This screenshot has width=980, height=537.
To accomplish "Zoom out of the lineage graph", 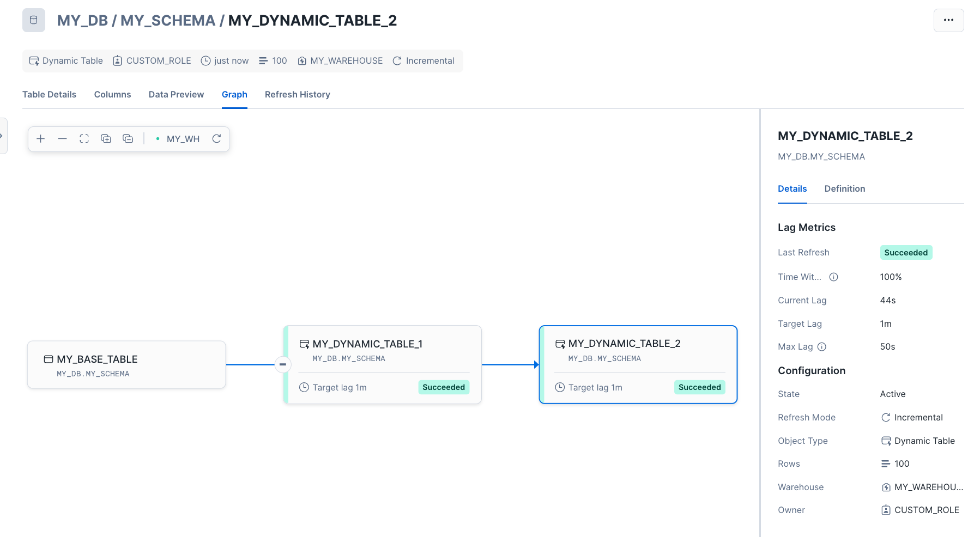I will [x=62, y=139].
